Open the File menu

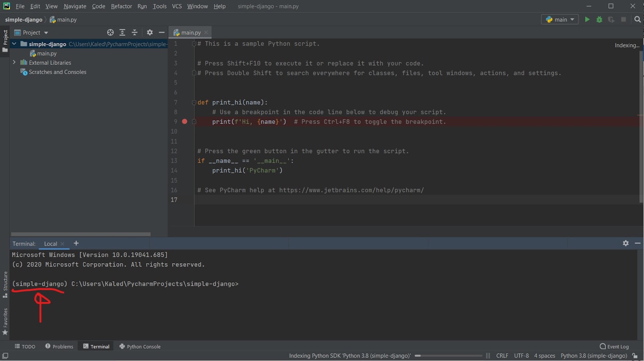pos(20,6)
